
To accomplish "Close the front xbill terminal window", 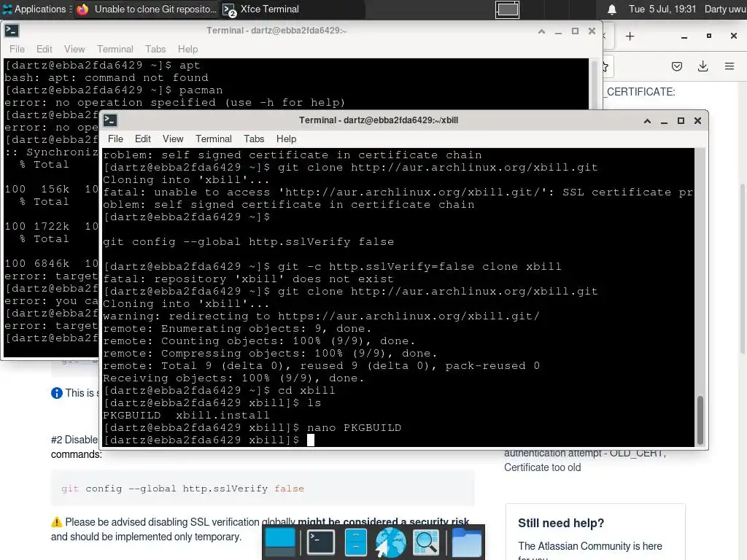I will (697, 120).
